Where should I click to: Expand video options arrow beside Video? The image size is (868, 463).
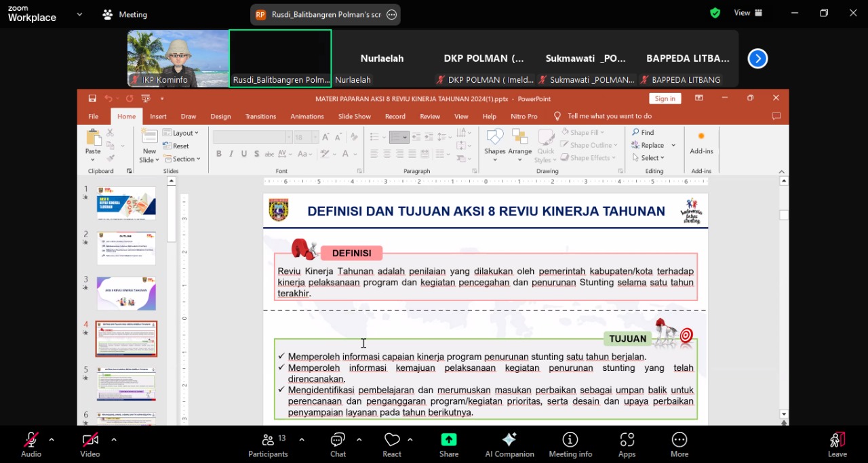114,439
